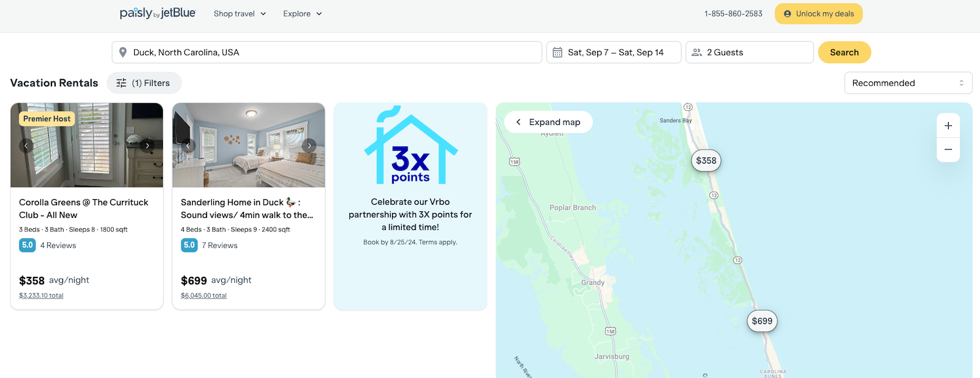The width and height of the screenshot is (980, 378).
Task: Show previous photo of Sanderling Home listing
Action: coord(189,145)
